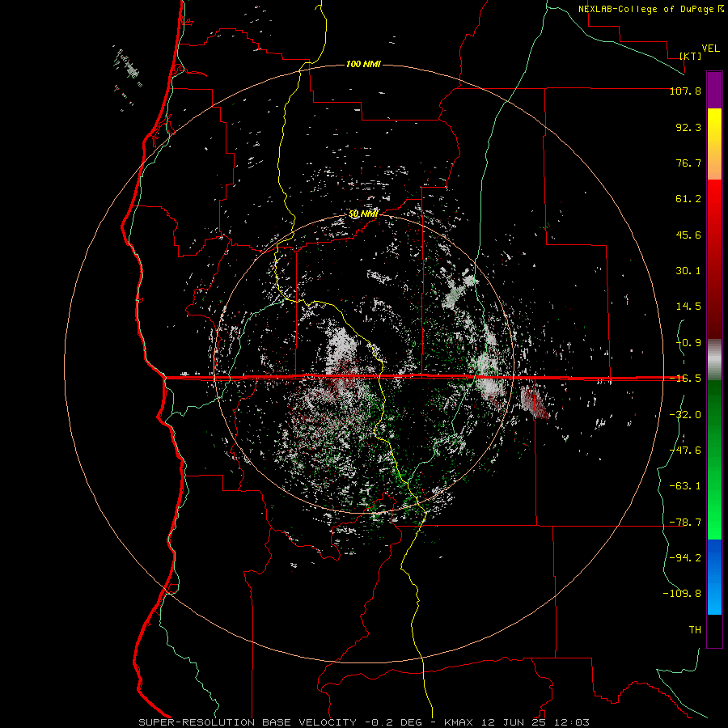The image size is (728, 728).
Task: Select the 61.2 scale value
Action: click(x=688, y=199)
